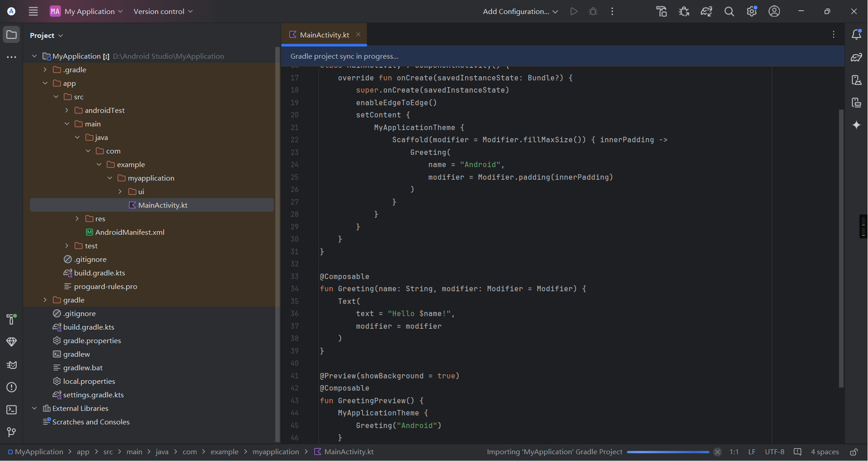
Task: Click the Android Studio logo icon
Action: [11, 11]
